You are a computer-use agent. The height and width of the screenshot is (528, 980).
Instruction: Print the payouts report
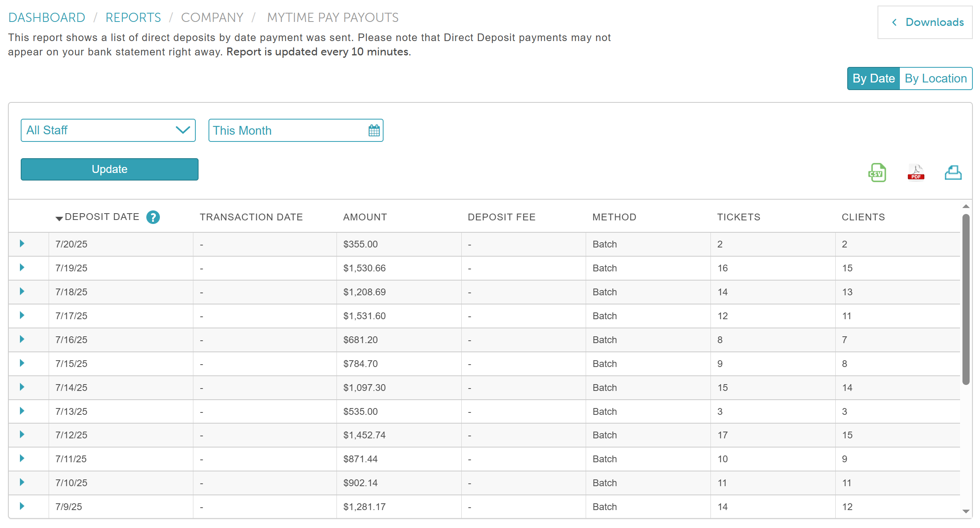953,173
